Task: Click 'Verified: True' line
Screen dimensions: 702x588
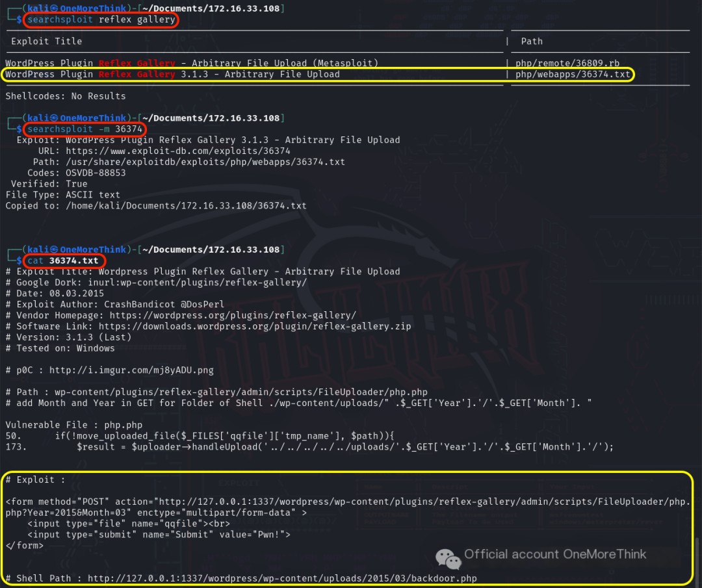Action: (x=49, y=184)
